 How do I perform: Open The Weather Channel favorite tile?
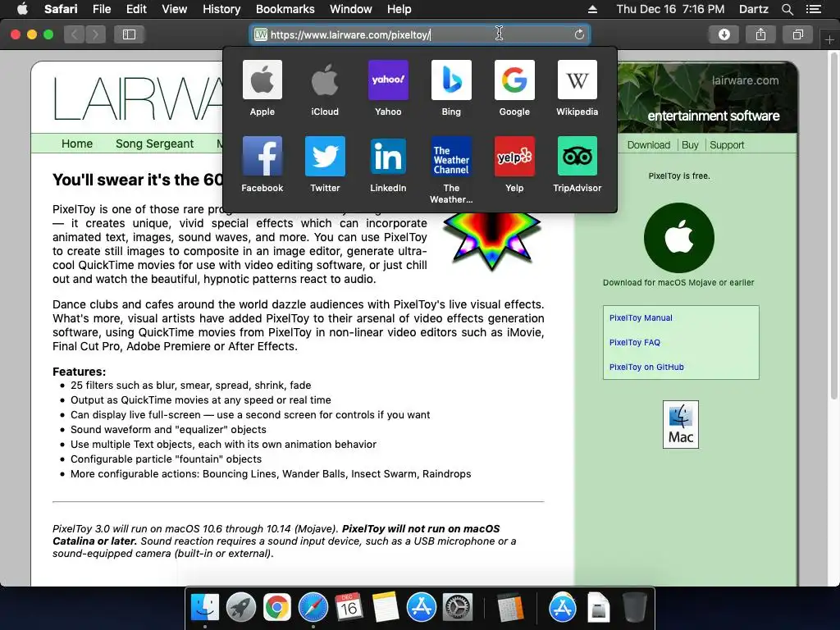pyautogui.click(x=451, y=157)
